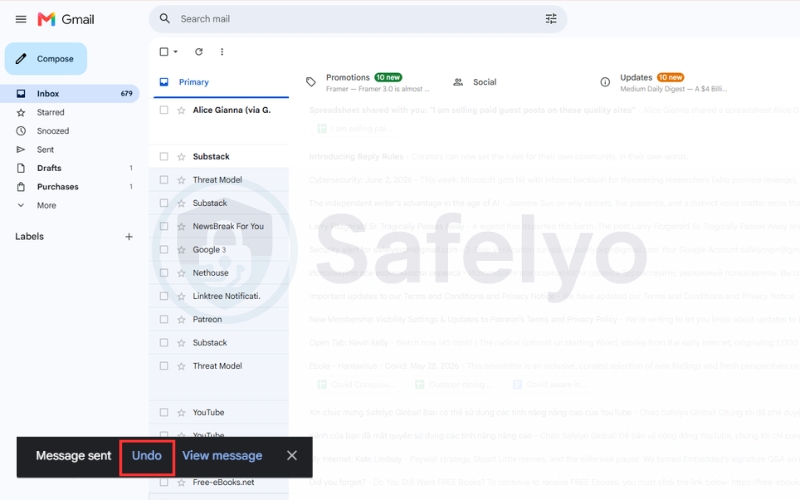The image size is (800, 500).
Task: Star the first Substack email
Action: point(181,157)
